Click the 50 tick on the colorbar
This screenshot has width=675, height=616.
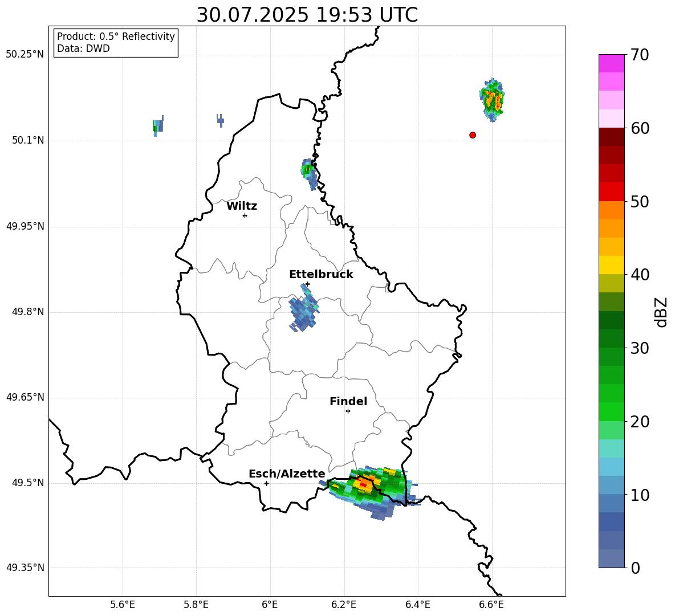(x=639, y=202)
